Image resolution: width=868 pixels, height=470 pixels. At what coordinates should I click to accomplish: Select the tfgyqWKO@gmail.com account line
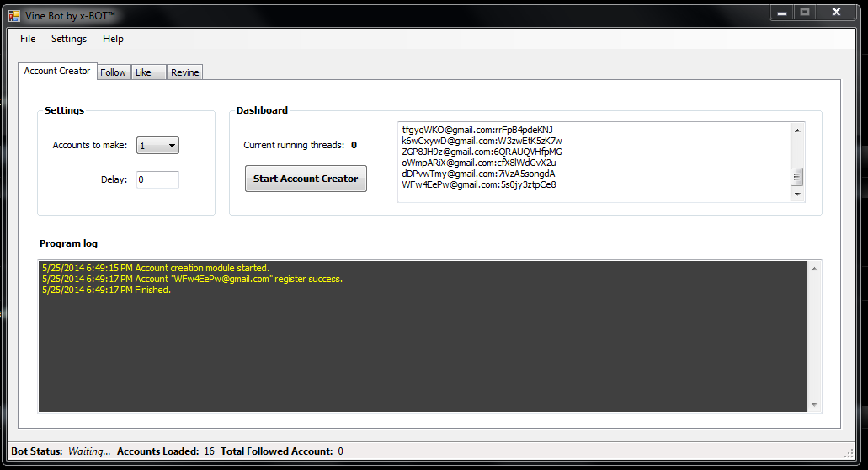tap(477, 130)
